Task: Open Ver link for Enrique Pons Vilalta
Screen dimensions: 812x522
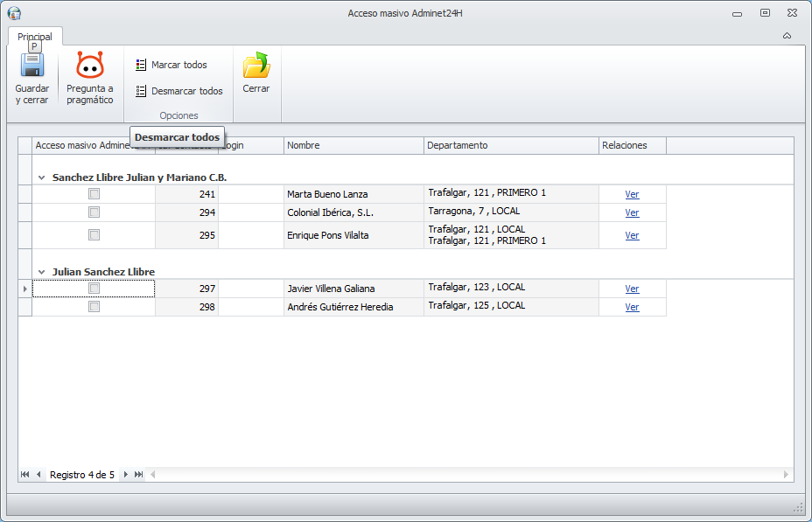Action: pyautogui.click(x=632, y=235)
